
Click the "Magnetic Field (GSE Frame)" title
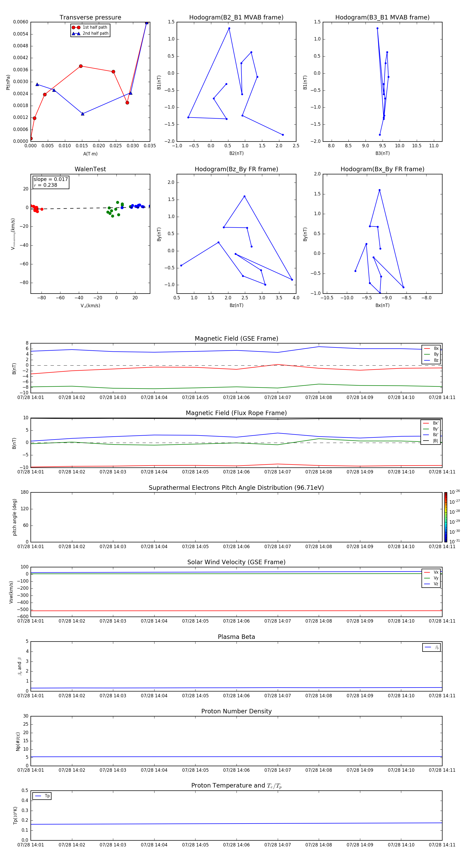[x=236, y=338]
